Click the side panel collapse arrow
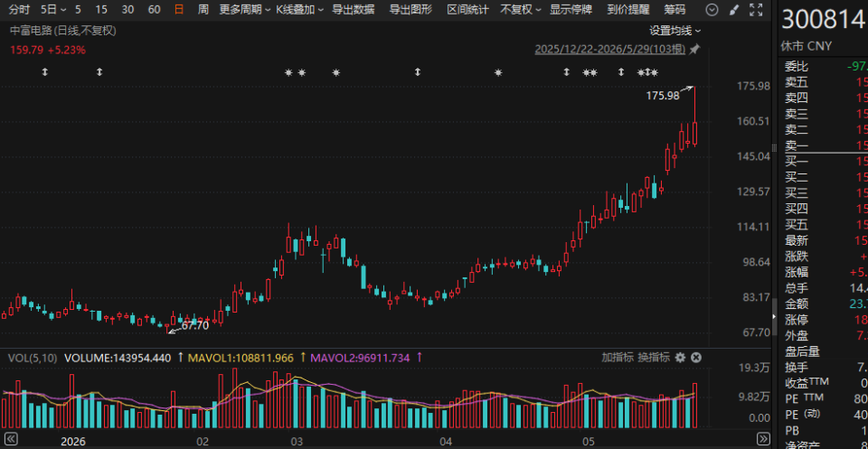Screen dimensions: 868x449 click(774, 315)
